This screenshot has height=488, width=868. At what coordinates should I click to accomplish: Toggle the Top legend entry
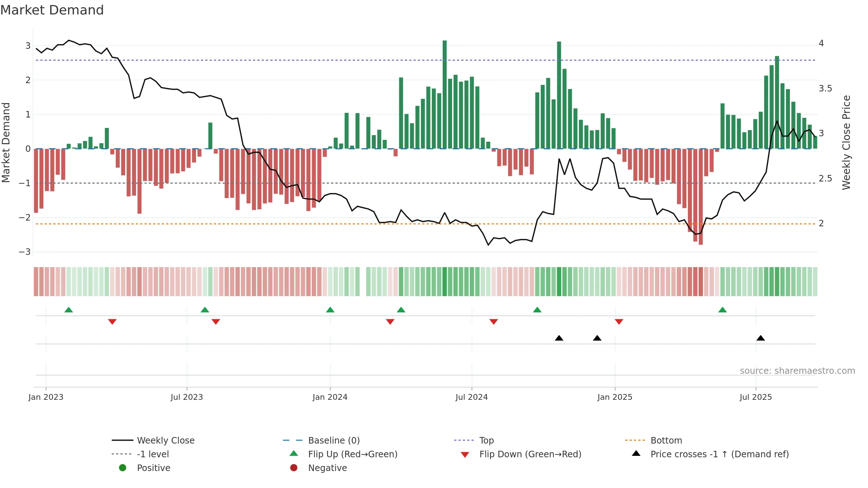pyautogui.click(x=474, y=440)
